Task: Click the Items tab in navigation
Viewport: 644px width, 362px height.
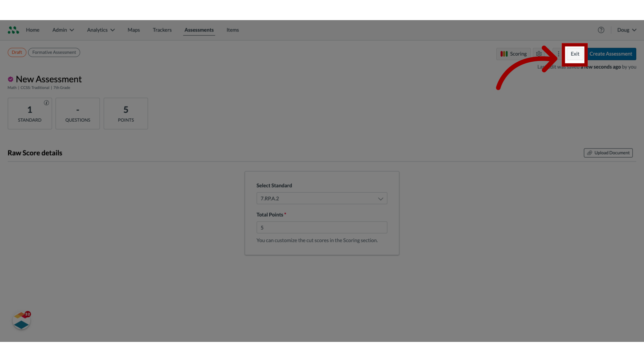Action: [x=233, y=30]
